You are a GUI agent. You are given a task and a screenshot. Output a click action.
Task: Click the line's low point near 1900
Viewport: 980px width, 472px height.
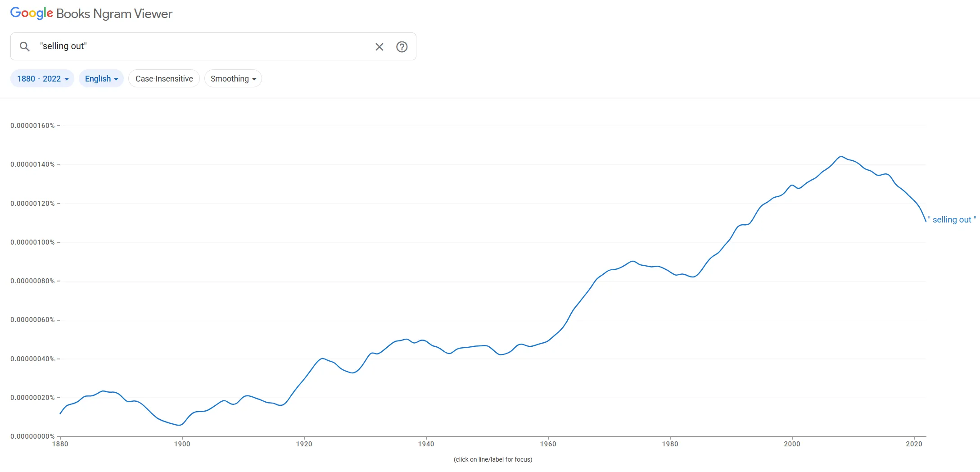click(180, 425)
